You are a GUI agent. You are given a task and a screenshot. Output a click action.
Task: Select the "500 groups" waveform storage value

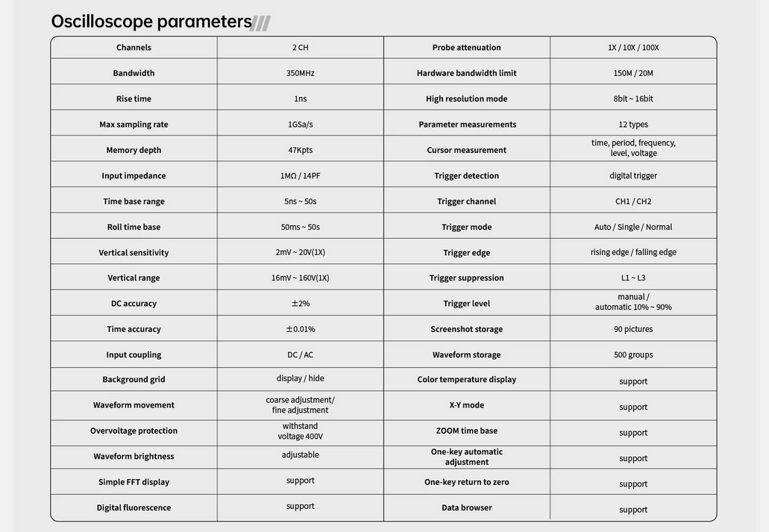[633, 355]
